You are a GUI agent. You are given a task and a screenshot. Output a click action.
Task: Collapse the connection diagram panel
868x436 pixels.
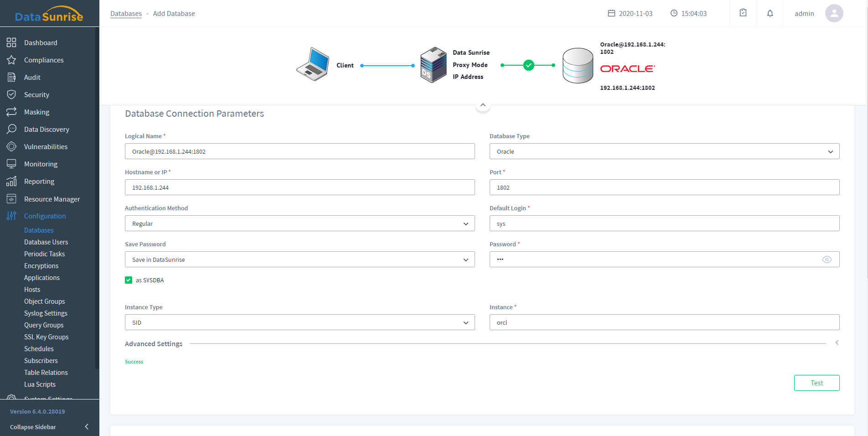[x=483, y=105]
